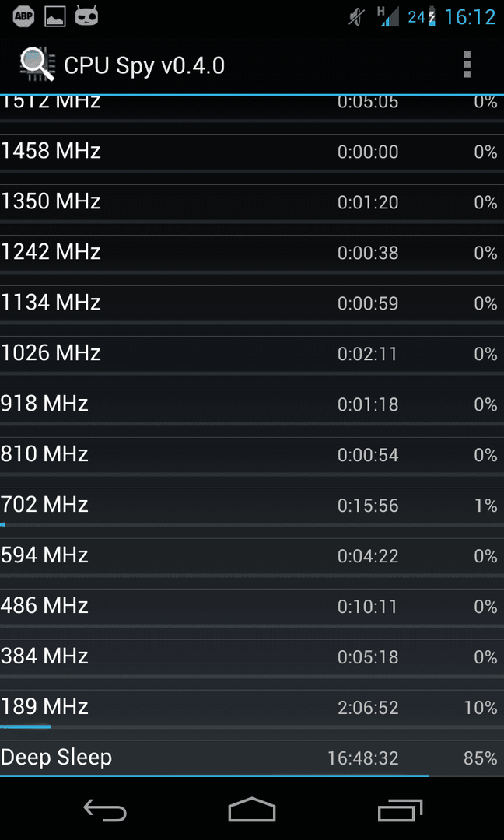This screenshot has height=840, width=504.
Task: Tap the ABP status bar icon
Action: coord(23,16)
